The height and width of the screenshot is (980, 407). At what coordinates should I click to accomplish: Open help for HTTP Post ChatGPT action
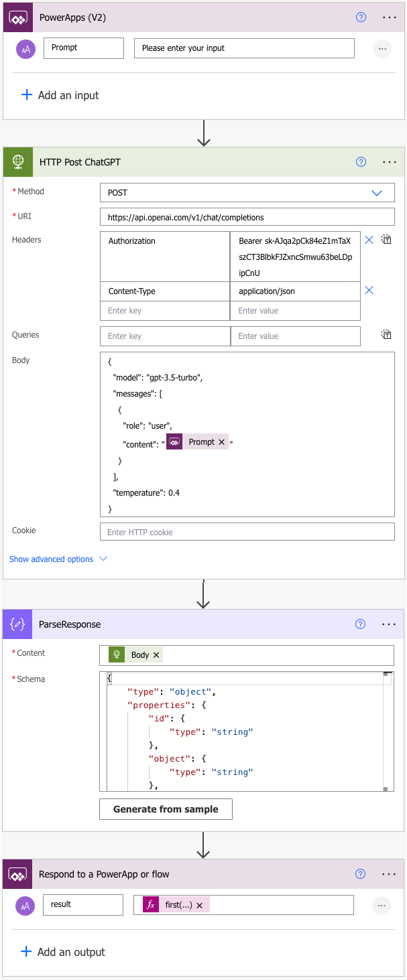click(x=361, y=161)
